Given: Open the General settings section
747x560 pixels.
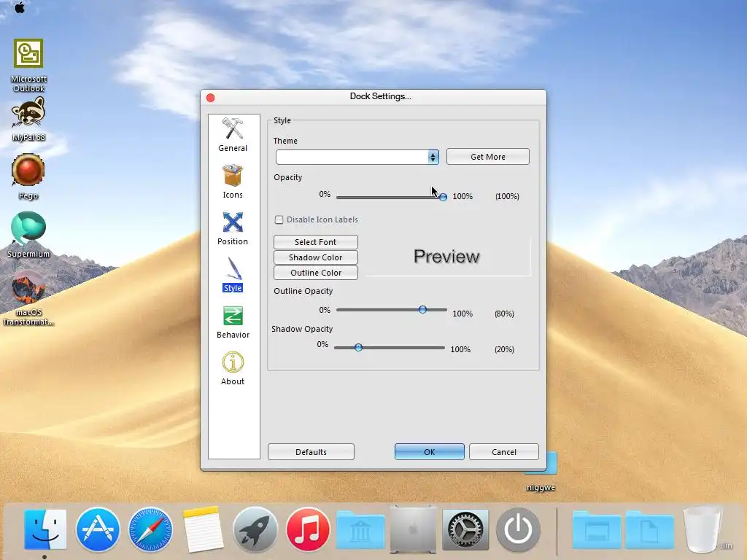Looking at the screenshot, I should click(233, 135).
